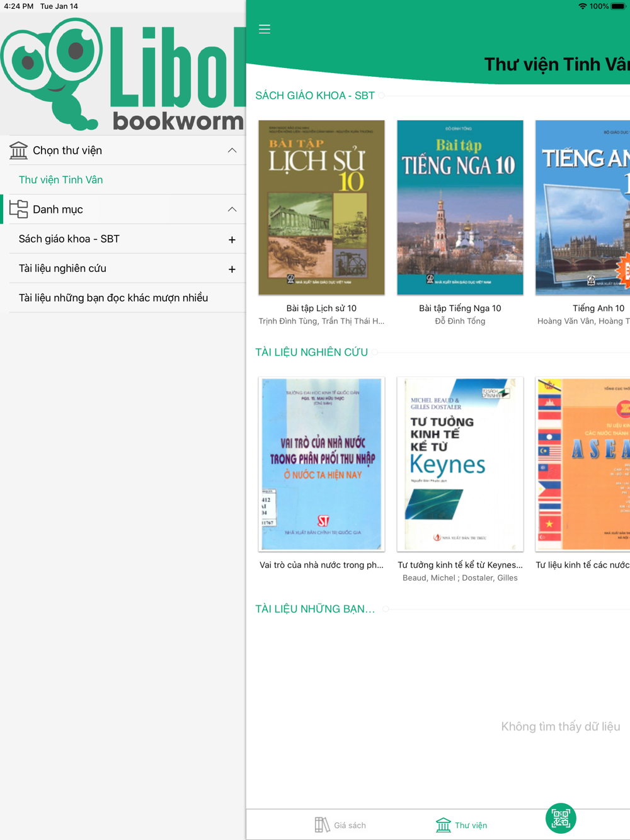The height and width of the screenshot is (840, 630).
Task: Tap the Thư viện tab building icon
Action: point(444,825)
